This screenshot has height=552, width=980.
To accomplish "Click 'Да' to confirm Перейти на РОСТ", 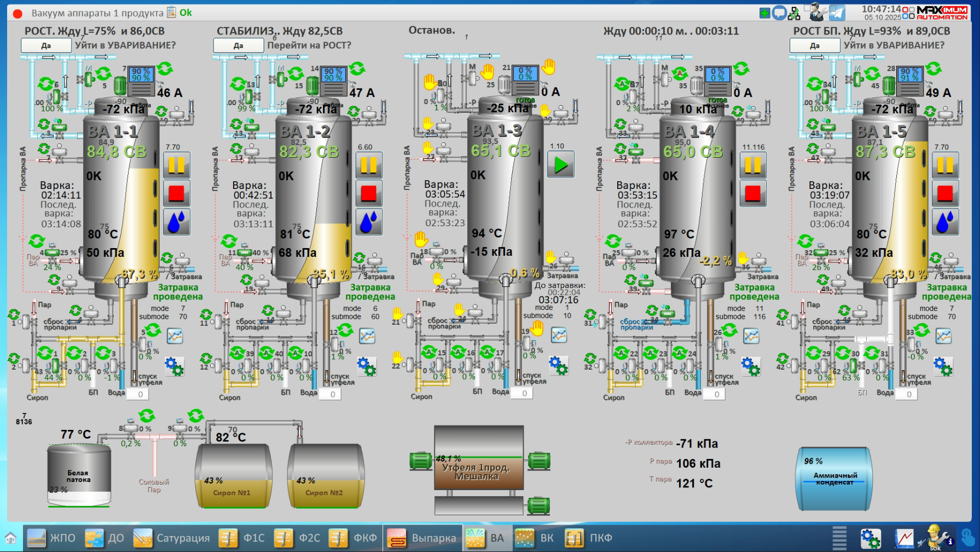I will click(x=239, y=45).
